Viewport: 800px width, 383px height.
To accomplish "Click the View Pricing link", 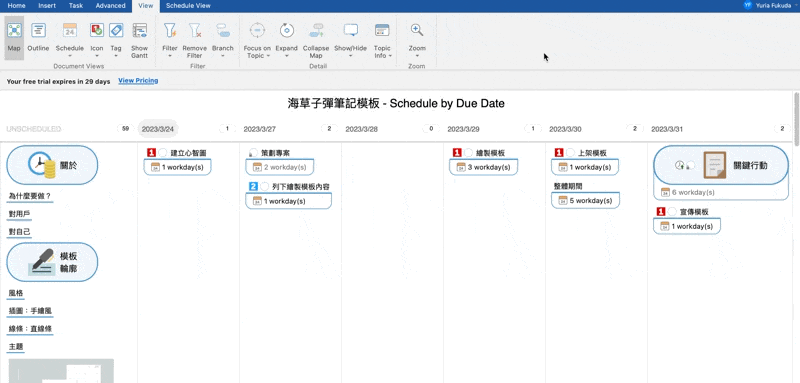I will tap(138, 81).
